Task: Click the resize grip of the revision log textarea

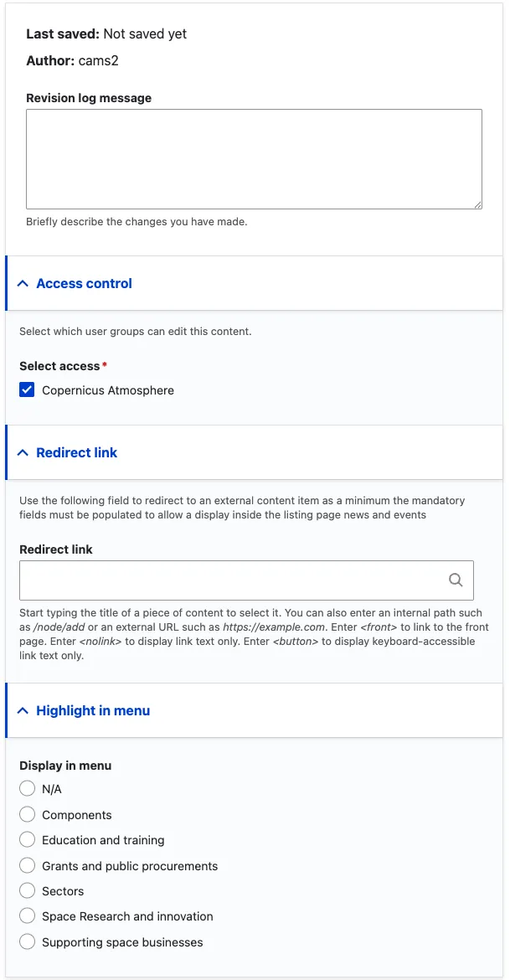Action: tap(477, 204)
